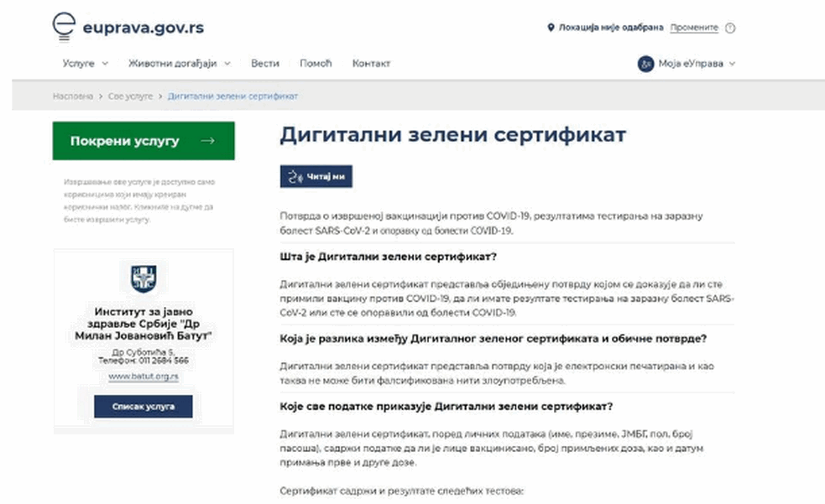Click the Промените location link
825x504 pixels.
click(x=693, y=28)
